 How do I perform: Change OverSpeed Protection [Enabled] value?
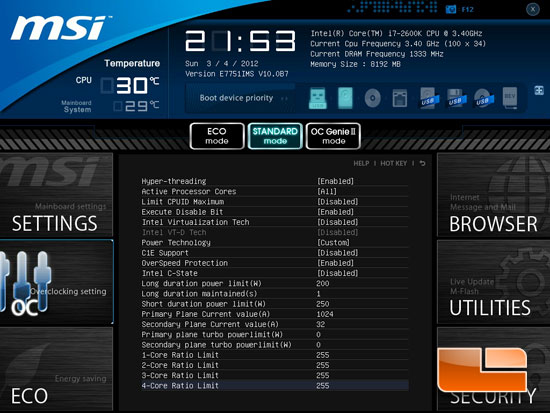(335, 263)
